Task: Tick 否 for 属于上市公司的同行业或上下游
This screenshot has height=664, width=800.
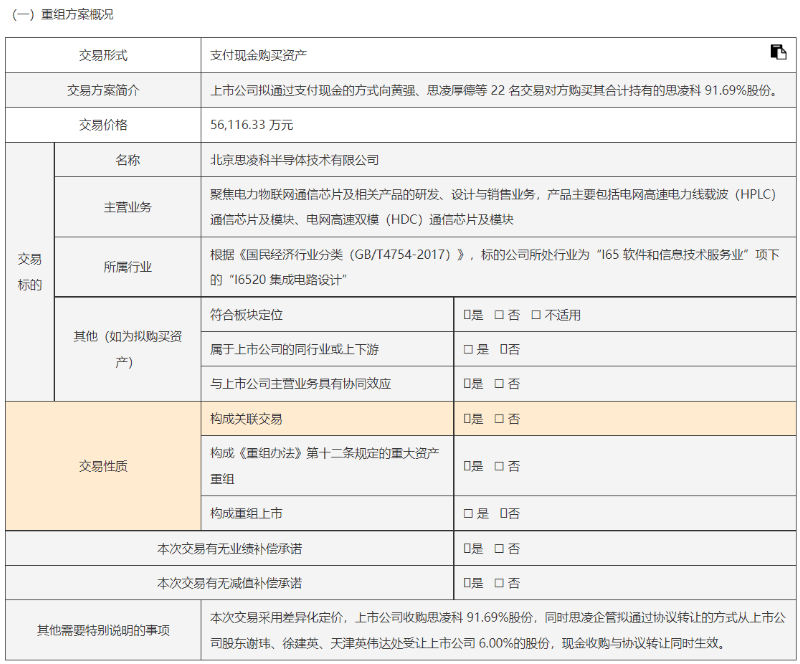Action: [504, 349]
